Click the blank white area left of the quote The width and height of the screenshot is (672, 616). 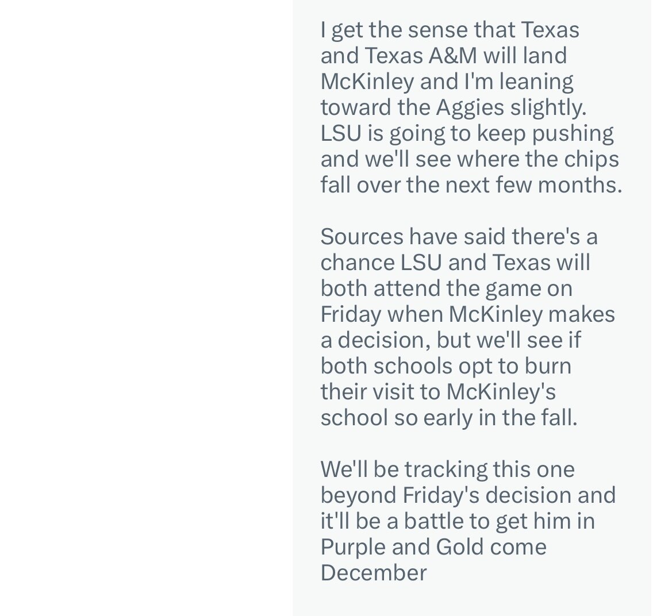145,308
